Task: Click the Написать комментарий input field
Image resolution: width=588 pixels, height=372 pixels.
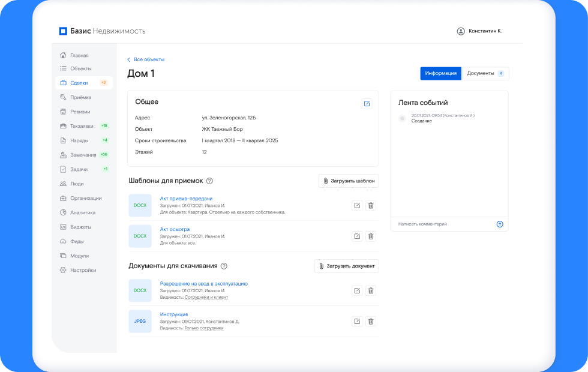Action: 445,224
